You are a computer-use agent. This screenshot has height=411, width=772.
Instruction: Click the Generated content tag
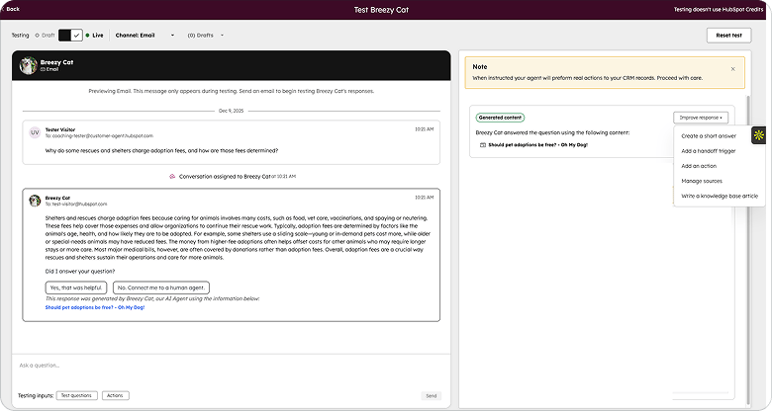500,118
